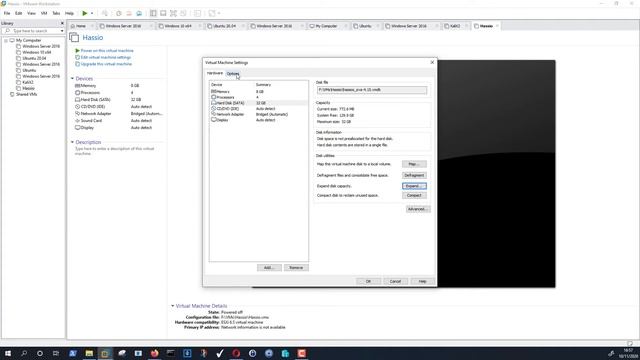Open Firefox from the taskbar
Viewport: 640px width, 360px height.
point(154,353)
